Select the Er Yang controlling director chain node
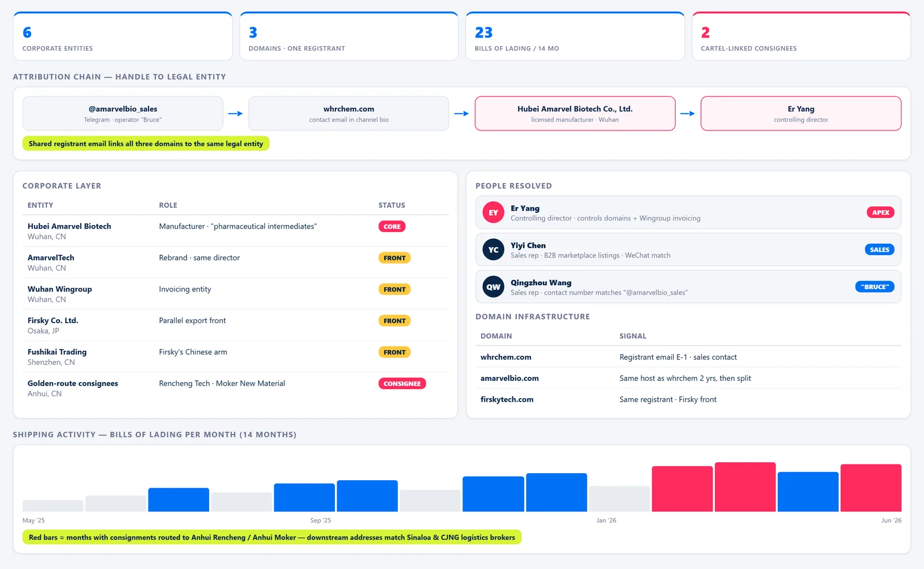 tap(801, 114)
